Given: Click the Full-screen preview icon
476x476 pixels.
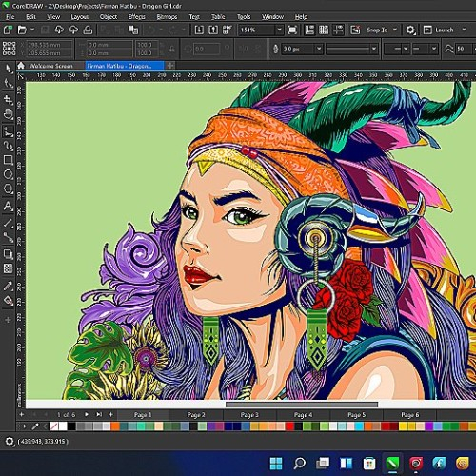Looking at the screenshot, I should coord(292,30).
